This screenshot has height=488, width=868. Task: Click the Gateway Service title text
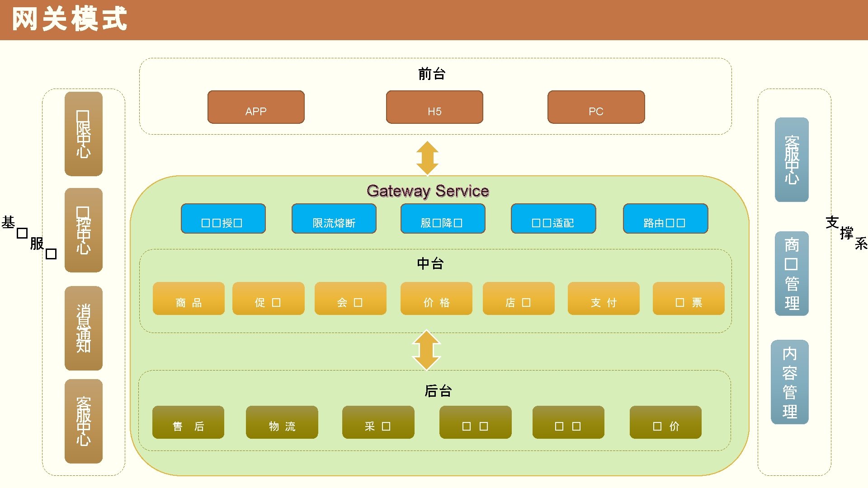(428, 191)
